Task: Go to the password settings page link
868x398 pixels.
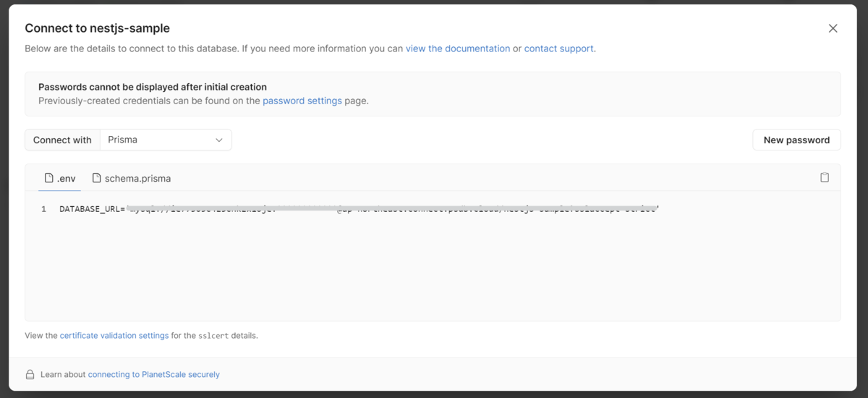Action: click(x=302, y=101)
